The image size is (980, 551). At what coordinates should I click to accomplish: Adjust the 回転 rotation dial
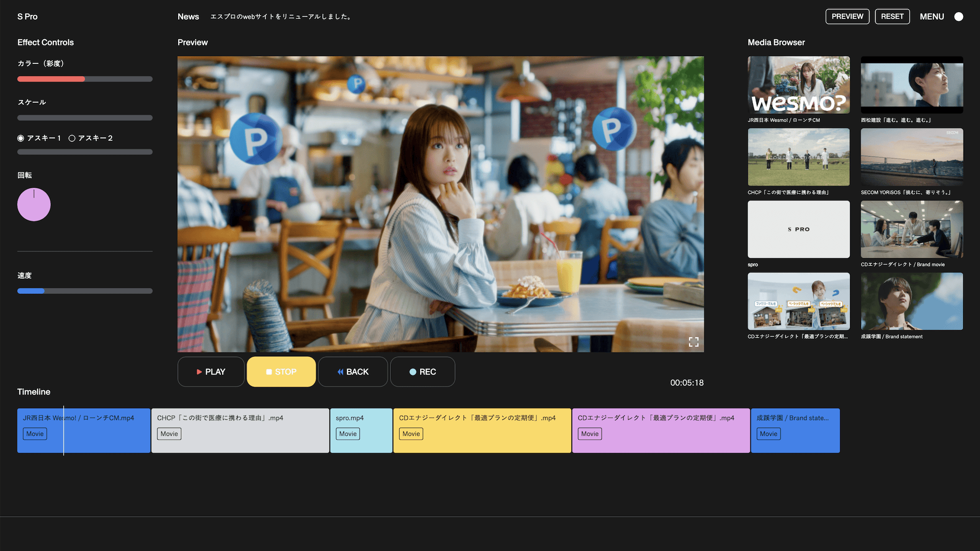(34, 204)
